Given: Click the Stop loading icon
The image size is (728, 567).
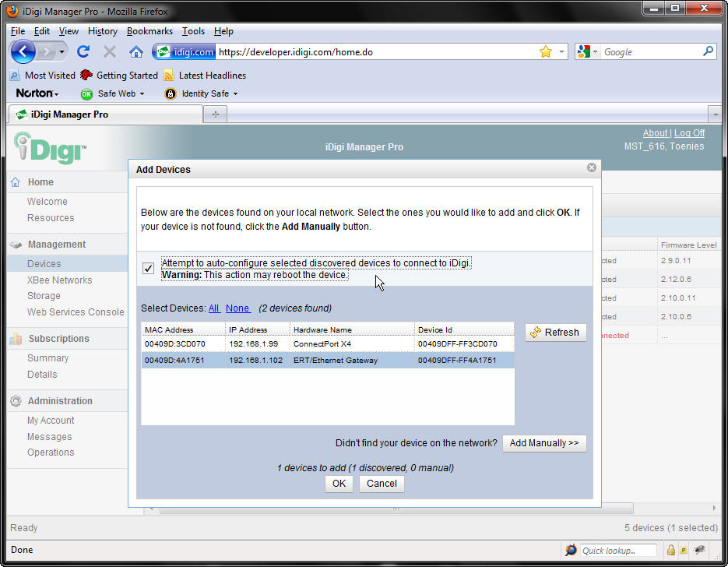Looking at the screenshot, I should (110, 51).
